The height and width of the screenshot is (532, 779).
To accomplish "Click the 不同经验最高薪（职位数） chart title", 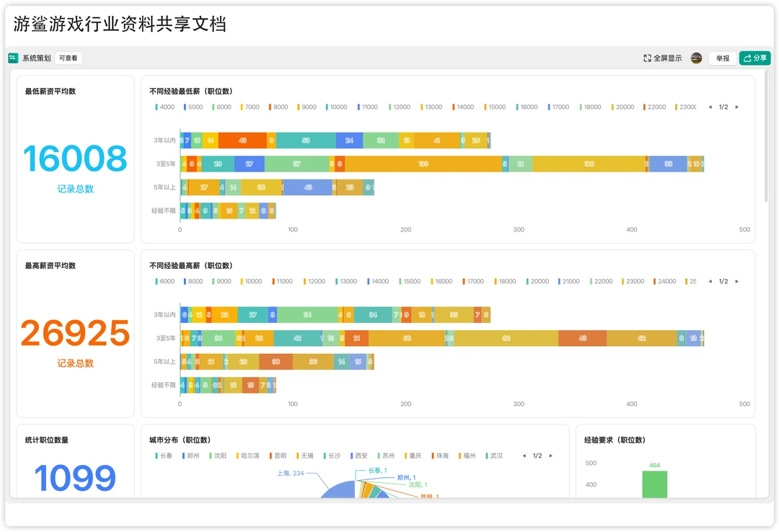I will (190, 266).
